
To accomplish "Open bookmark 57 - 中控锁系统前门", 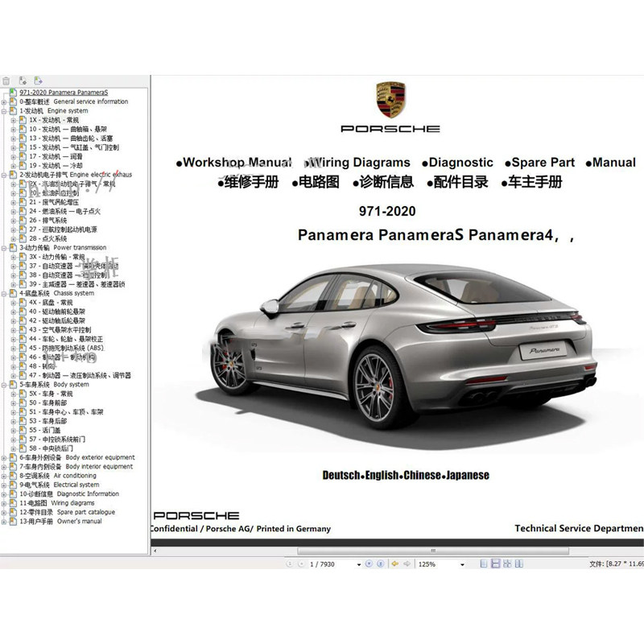I will click(x=57, y=439).
